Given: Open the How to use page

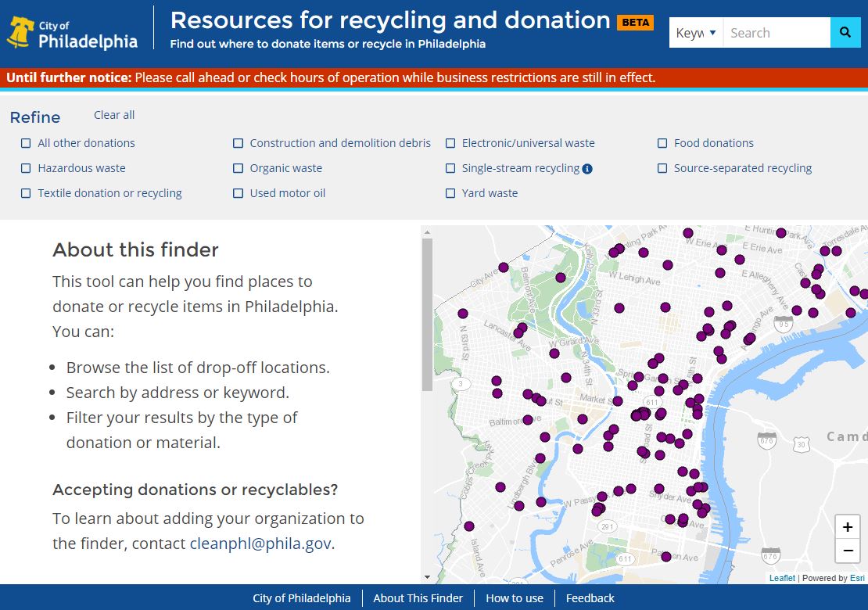Looking at the screenshot, I should pos(515,598).
